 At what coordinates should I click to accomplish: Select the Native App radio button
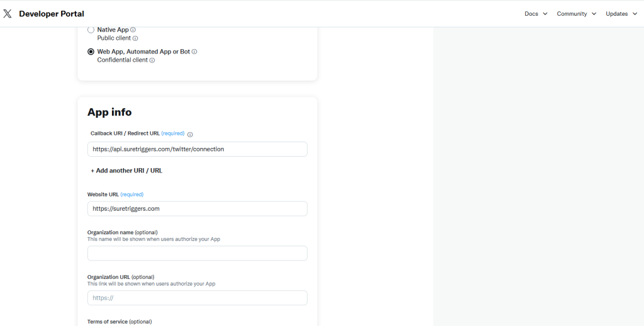click(91, 30)
